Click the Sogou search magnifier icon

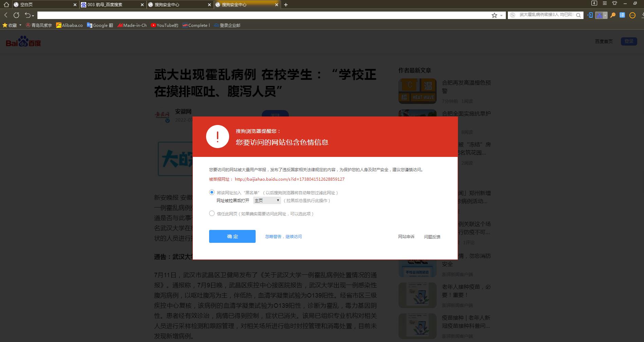(x=578, y=15)
